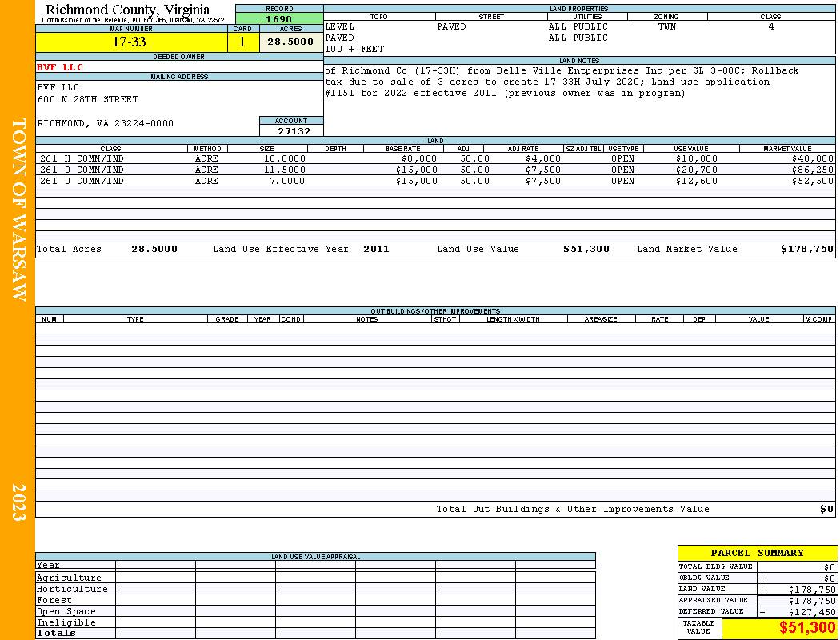Select the red taxable value $51,300

point(806,627)
